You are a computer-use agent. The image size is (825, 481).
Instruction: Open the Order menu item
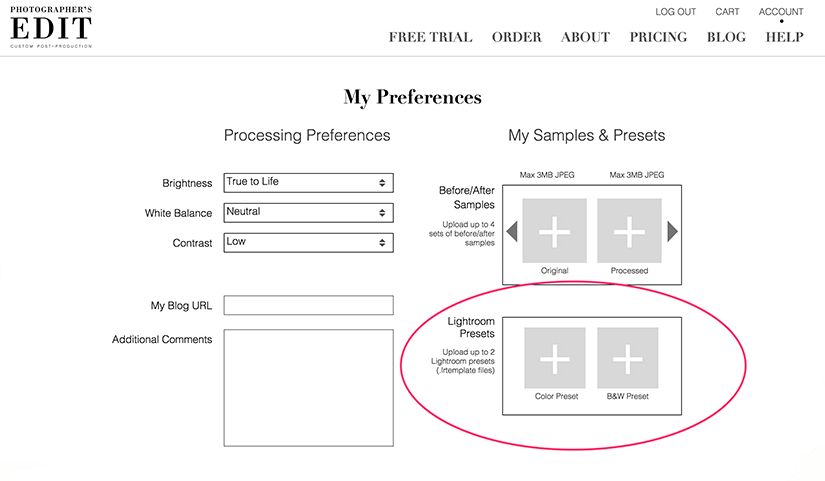click(x=516, y=37)
